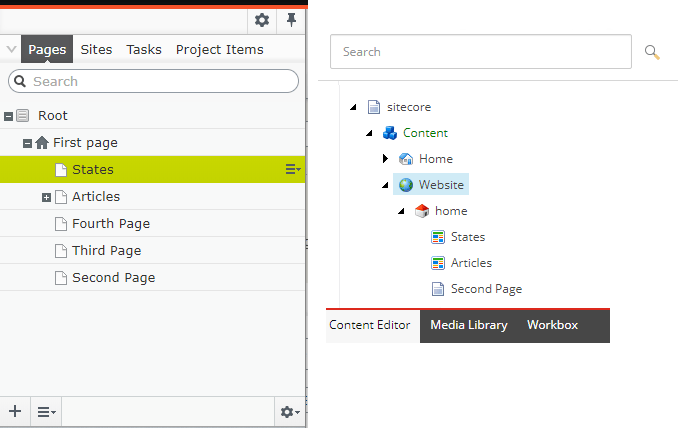
Task: Add a new page with plus icon
Action: click(15, 411)
